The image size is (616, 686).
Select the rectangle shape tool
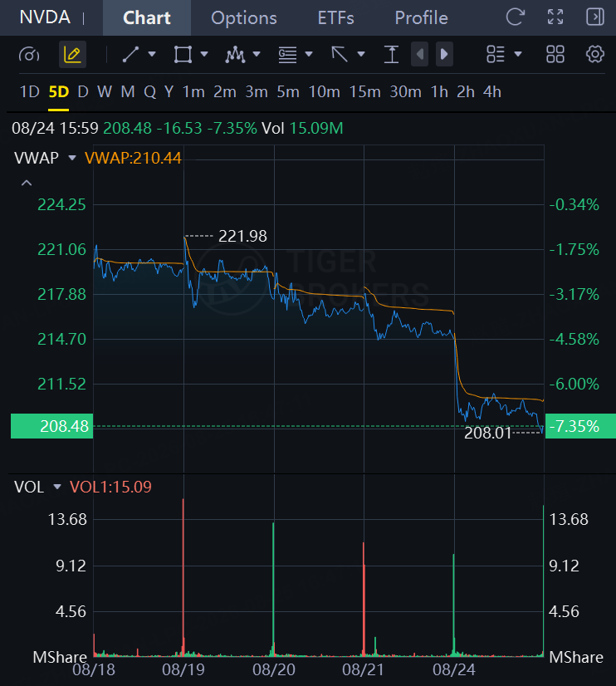coord(183,54)
